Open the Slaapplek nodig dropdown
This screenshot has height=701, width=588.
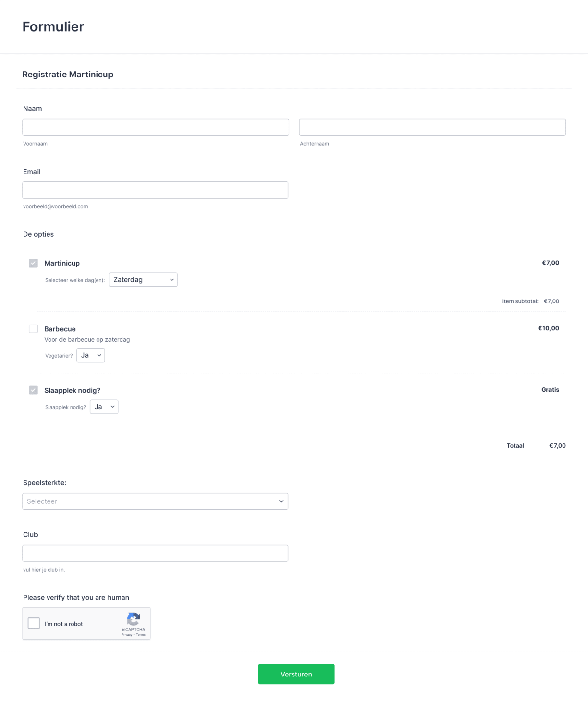click(104, 406)
